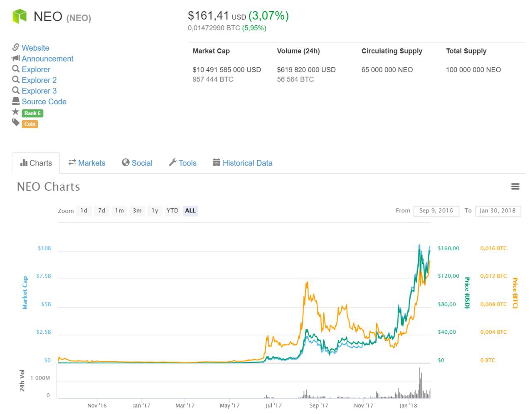Click the green Rank 6 badge
The height and width of the screenshot is (414, 532).
(32, 113)
